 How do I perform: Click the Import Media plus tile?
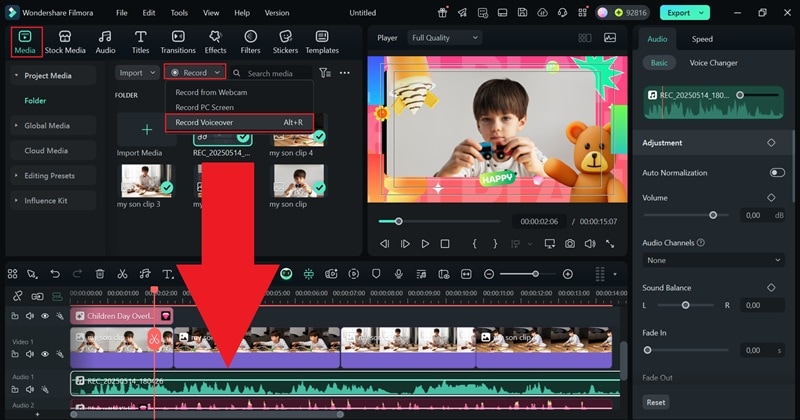pyautogui.click(x=146, y=130)
